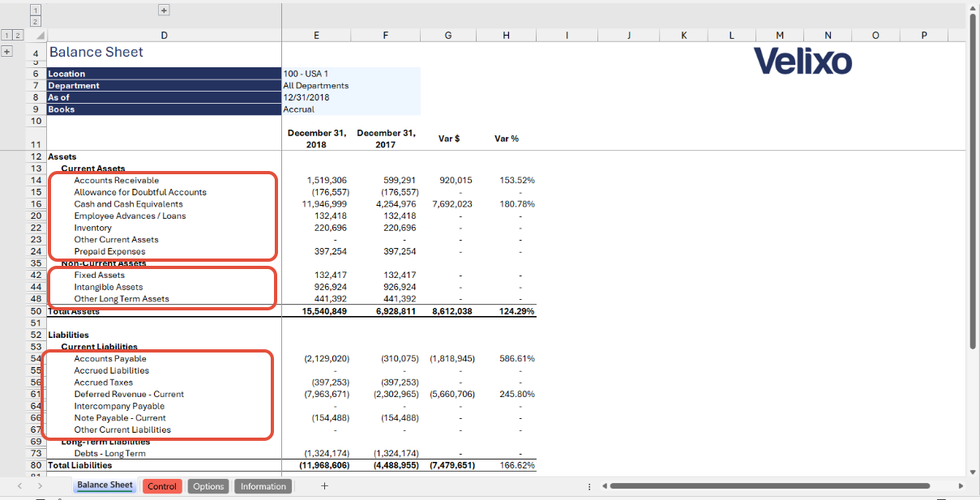Select row 14 header
This screenshot has height=500, width=980.
[36, 180]
